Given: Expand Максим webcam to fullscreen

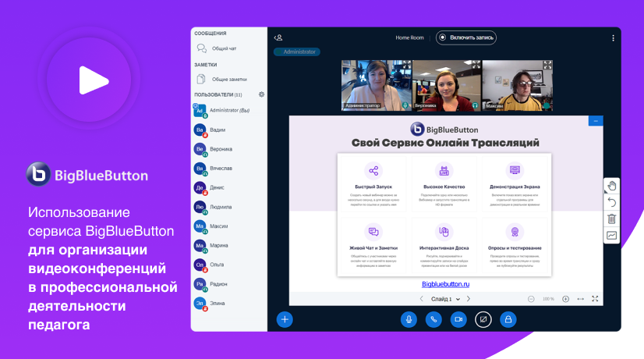Looking at the screenshot, I should 547,65.
